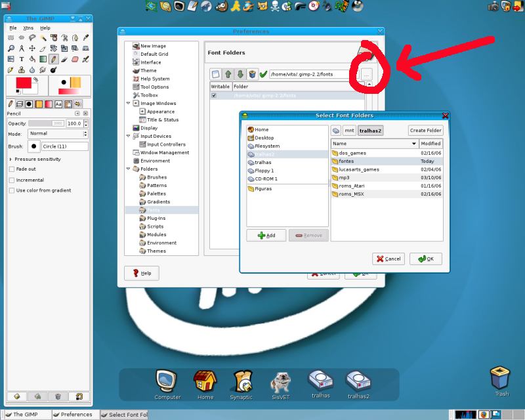The width and height of the screenshot is (525, 420).
Task: Select the Move tool
Action: (32, 49)
